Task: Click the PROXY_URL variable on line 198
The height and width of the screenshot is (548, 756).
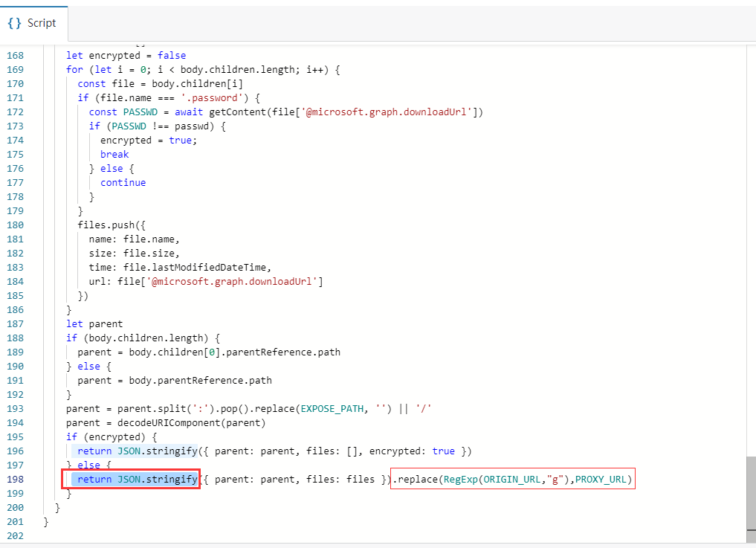Action: 603,480
